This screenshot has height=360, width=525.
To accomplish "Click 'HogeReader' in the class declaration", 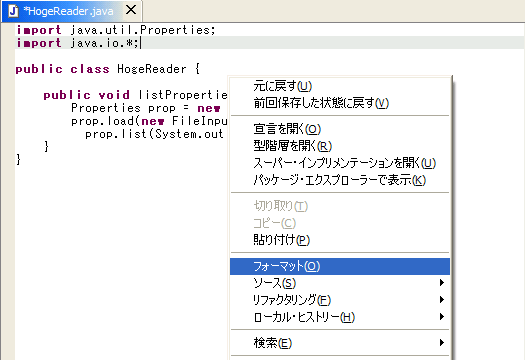I will tap(152, 69).
